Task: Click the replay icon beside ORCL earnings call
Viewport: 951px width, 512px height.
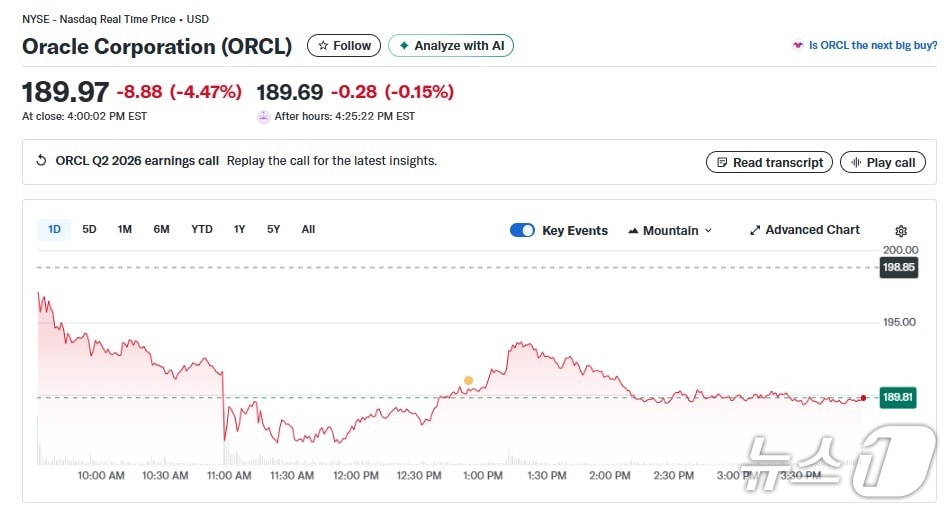Action: [x=41, y=161]
